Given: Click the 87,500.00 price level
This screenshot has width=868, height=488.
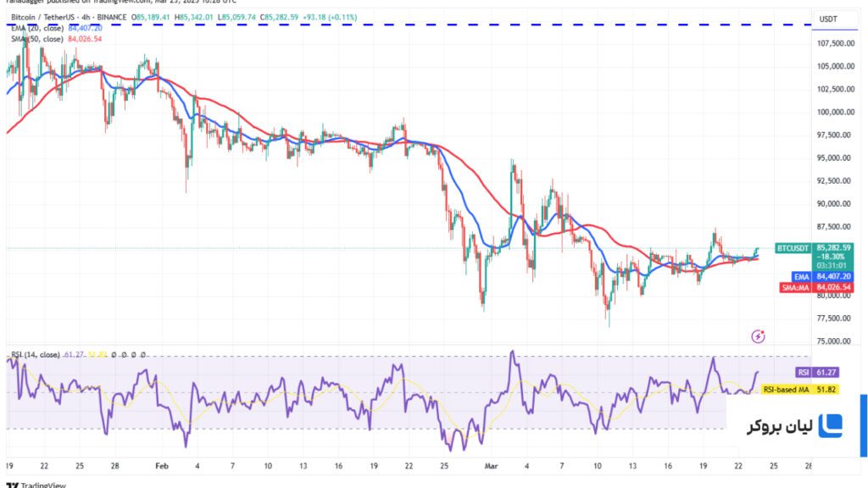Looking at the screenshot, I should [836, 227].
